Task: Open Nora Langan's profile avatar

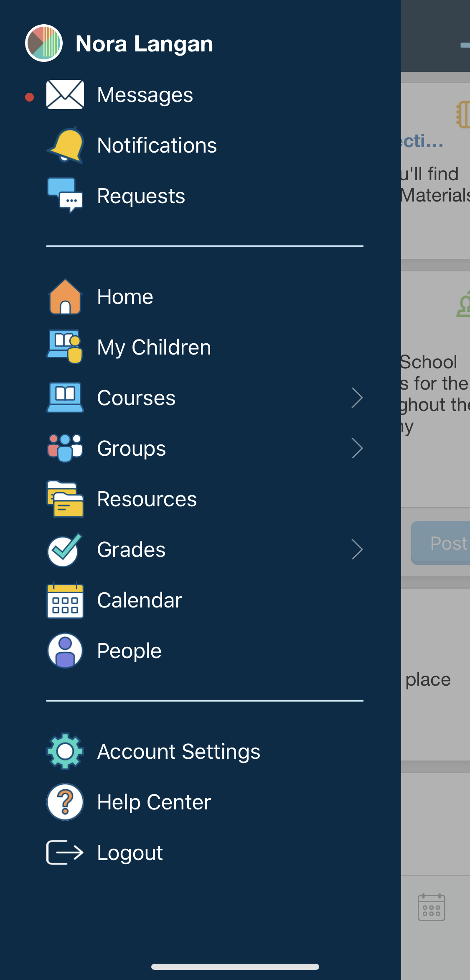Action: point(44,43)
